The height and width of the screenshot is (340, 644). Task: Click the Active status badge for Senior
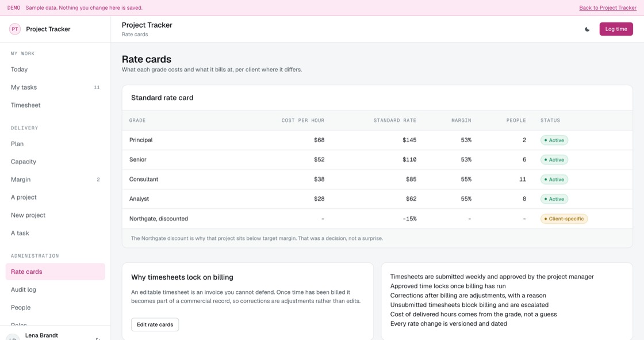[x=554, y=159]
